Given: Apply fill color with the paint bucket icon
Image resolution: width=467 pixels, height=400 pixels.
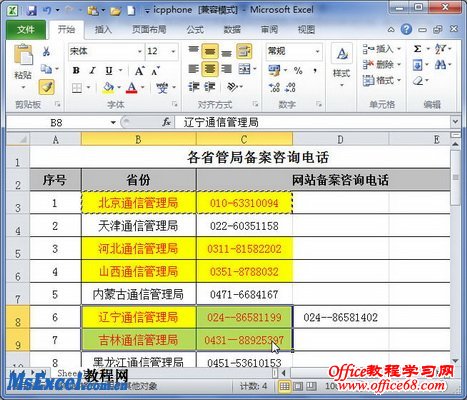Looking at the screenshot, I should (108, 88).
